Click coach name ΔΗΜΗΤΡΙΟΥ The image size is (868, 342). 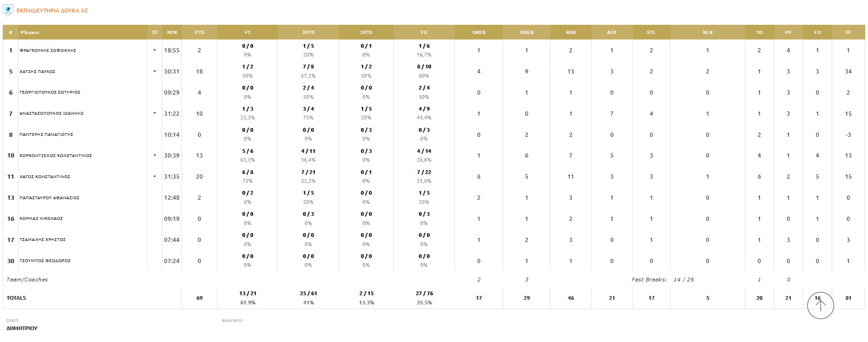coord(22,328)
